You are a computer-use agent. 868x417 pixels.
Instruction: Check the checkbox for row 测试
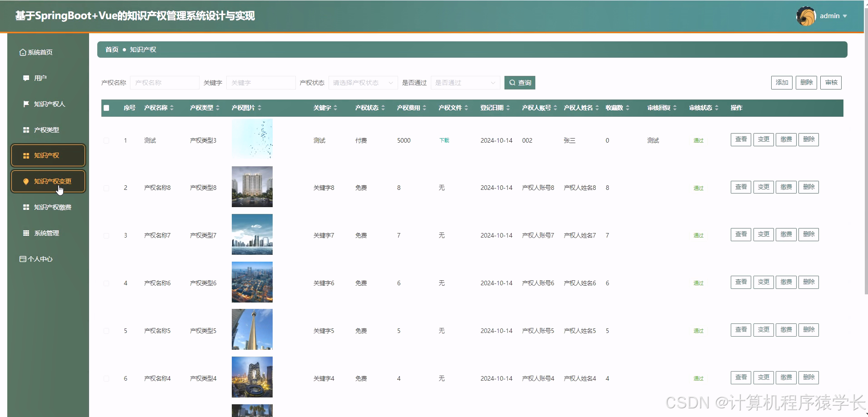pyautogui.click(x=106, y=140)
